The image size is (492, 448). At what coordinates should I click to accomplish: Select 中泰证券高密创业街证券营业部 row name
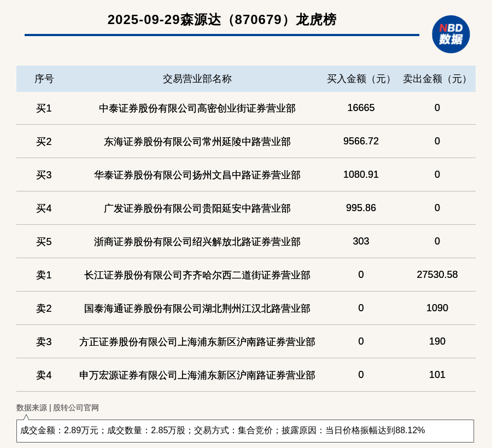(197, 108)
